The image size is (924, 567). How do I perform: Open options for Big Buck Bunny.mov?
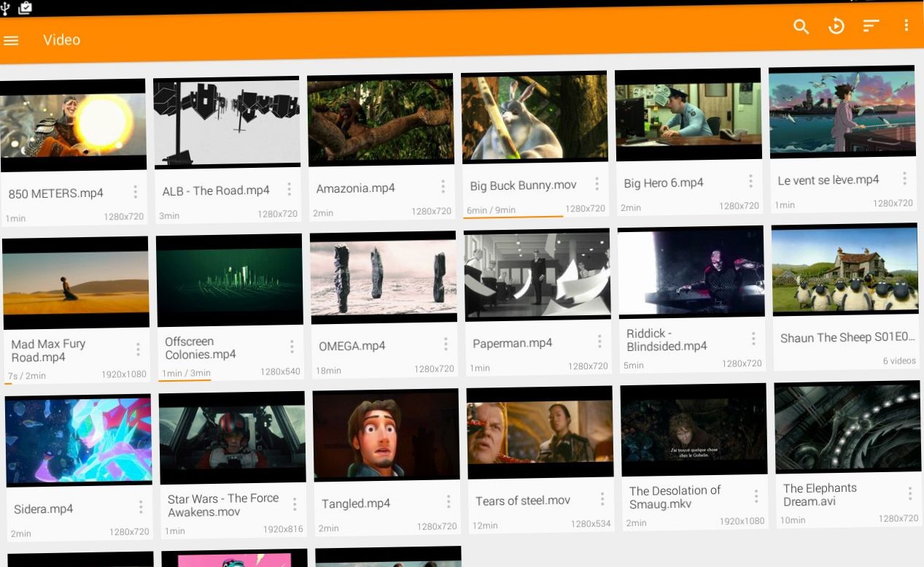click(597, 183)
